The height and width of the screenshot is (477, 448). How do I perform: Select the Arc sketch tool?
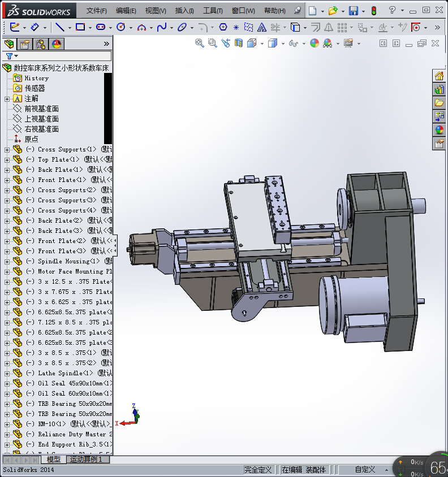coord(141,28)
